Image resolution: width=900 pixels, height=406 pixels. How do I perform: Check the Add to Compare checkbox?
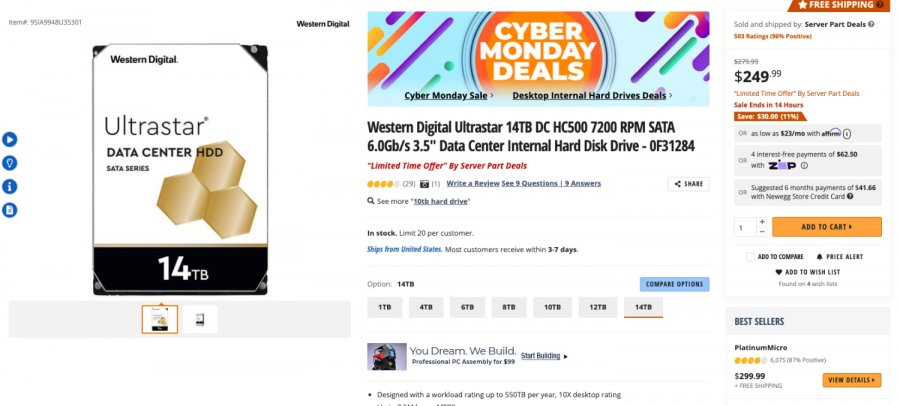[x=750, y=257]
